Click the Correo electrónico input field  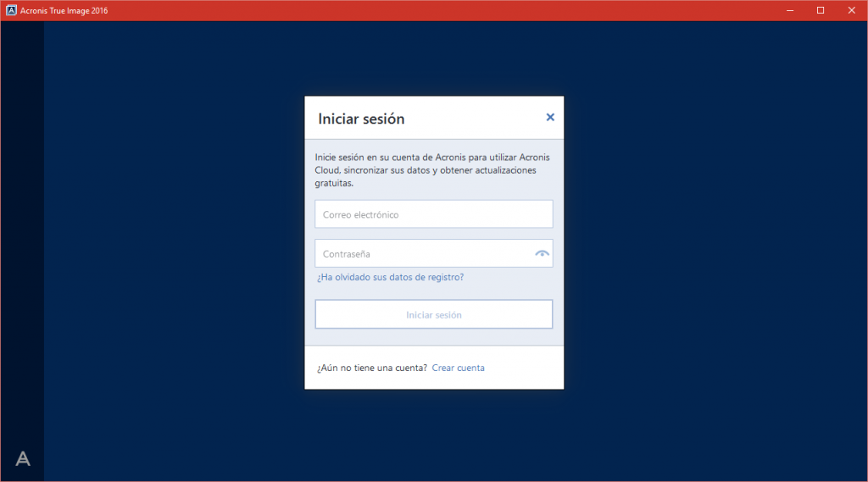[x=433, y=214]
